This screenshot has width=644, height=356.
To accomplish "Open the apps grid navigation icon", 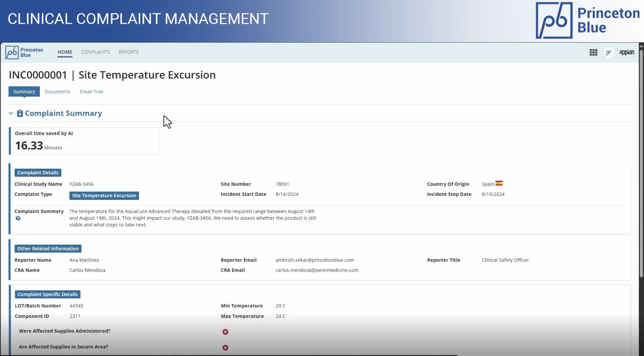I will click(x=593, y=52).
